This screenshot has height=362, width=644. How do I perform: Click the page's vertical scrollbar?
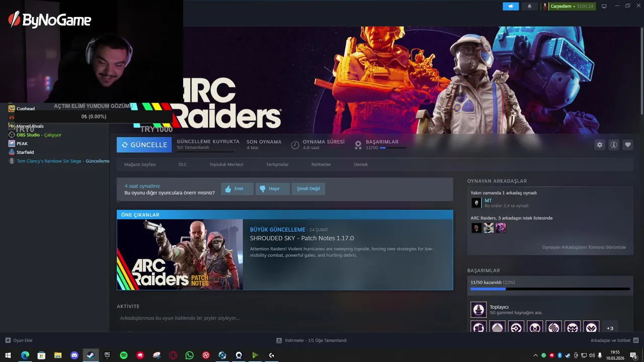(641, 70)
